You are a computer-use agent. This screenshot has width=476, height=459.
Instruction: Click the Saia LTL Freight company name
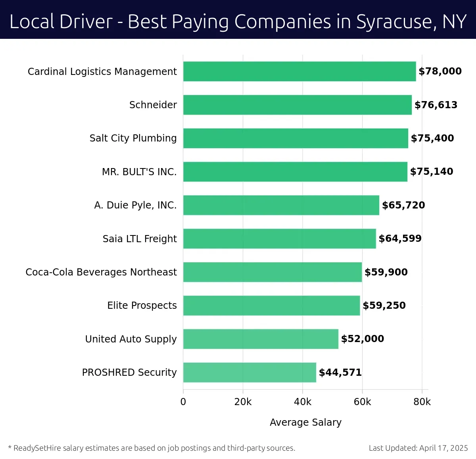(140, 239)
